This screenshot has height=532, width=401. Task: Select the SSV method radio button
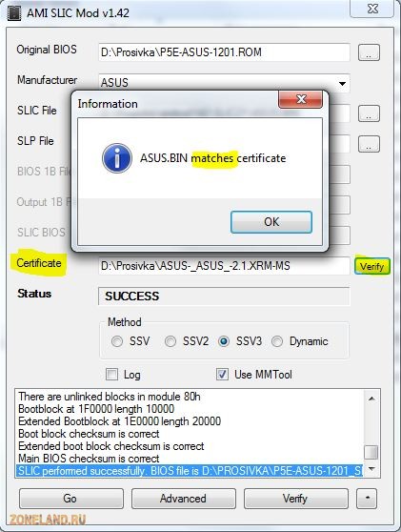(117, 341)
